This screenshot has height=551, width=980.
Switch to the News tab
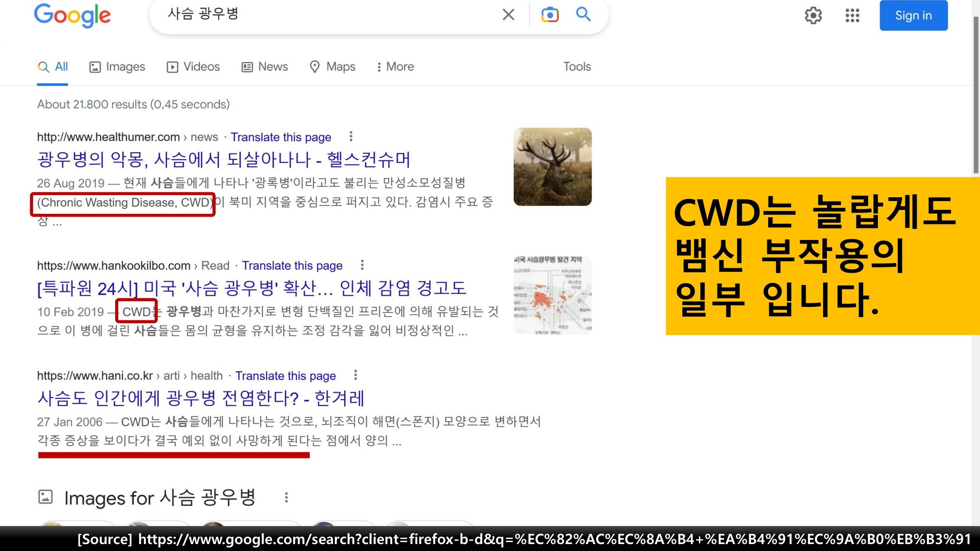tap(265, 67)
